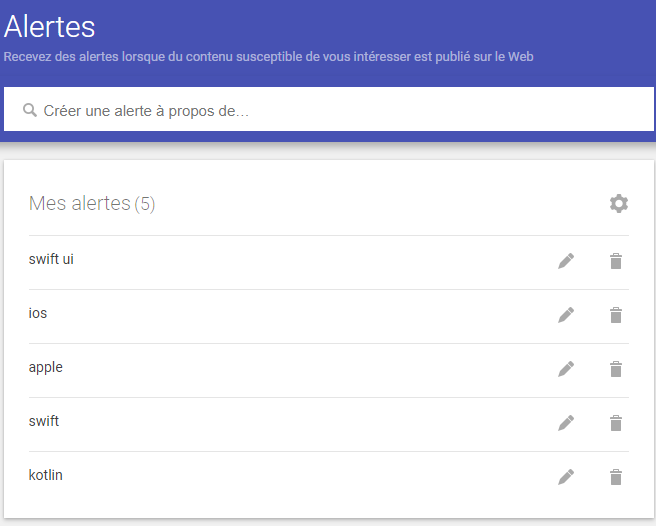This screenshot has width=656, height=526.
Task: Edit the "ios" alert
Action: pyautogui.click(x=566, y=315)
